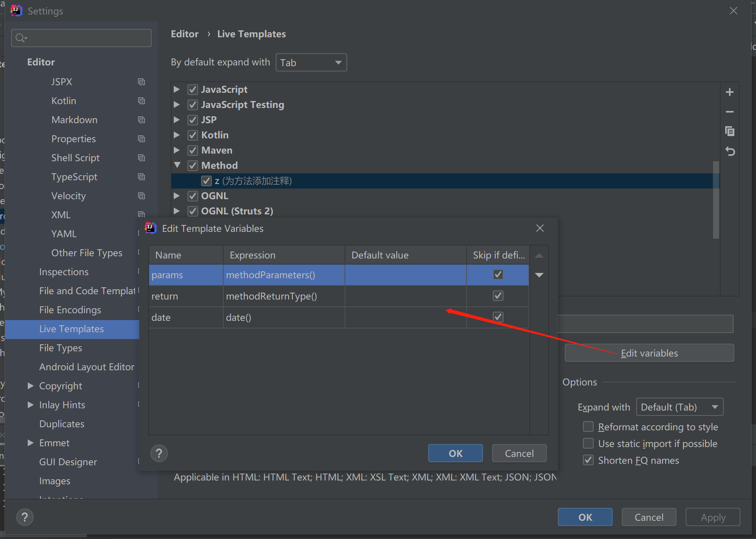Open the Expand with Default (Tab) dropdown

click(x=679, y=407)
